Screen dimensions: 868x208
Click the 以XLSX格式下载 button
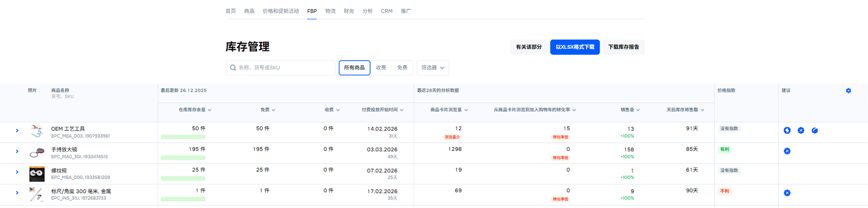[x=575, y=47]
